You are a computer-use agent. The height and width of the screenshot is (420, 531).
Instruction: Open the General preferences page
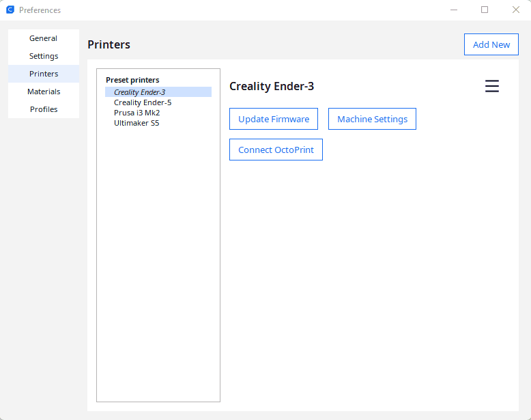[x=44, y=38]
